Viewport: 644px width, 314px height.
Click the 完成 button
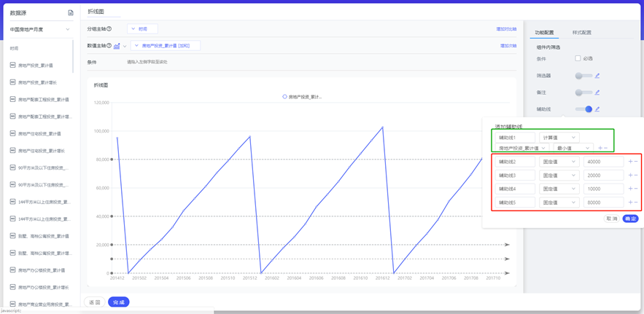pyautogui.click(x=118, y=302)
